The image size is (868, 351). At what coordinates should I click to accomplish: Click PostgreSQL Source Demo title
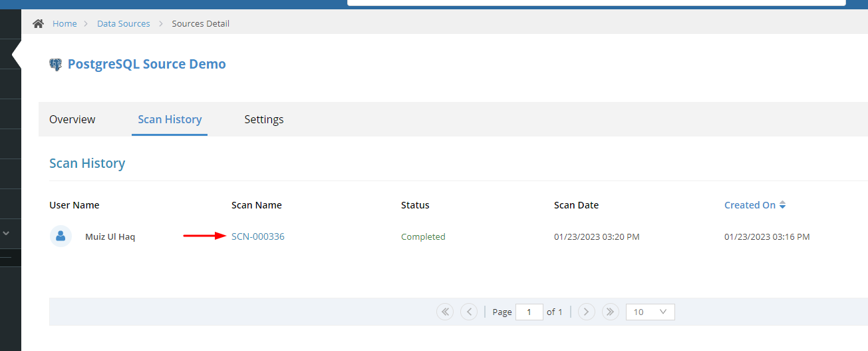coord(147,65)
